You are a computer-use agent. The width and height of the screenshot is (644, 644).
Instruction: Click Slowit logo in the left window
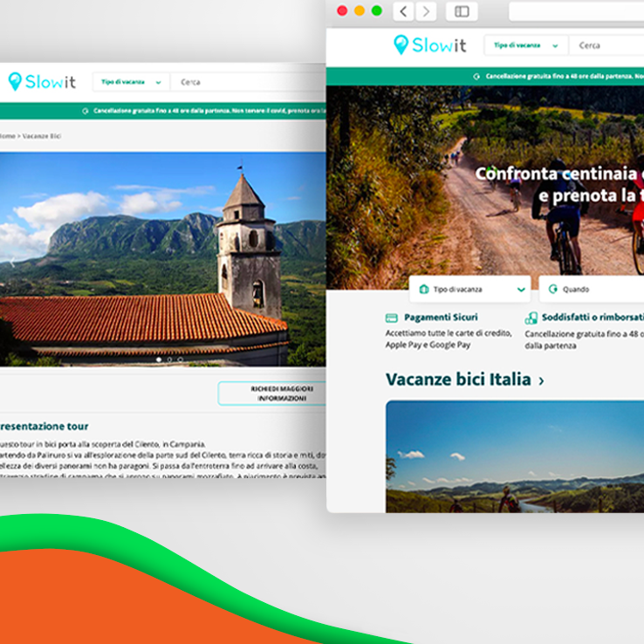42,81
